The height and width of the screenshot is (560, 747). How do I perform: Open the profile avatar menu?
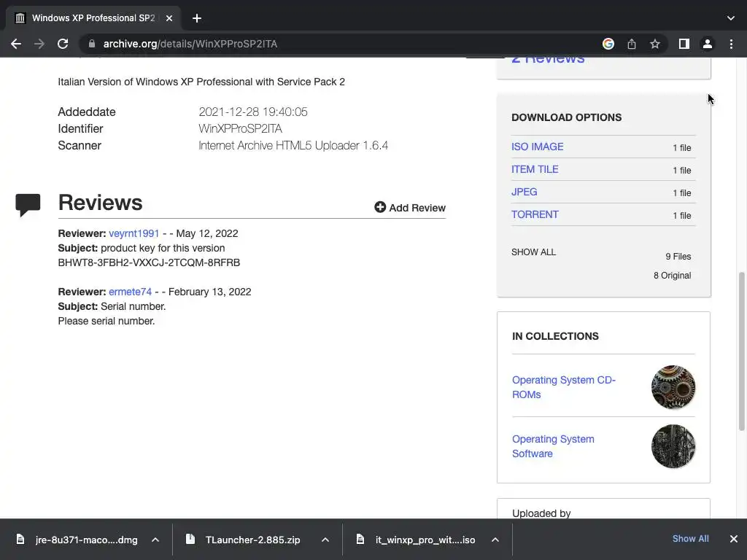tap(708, 44)
